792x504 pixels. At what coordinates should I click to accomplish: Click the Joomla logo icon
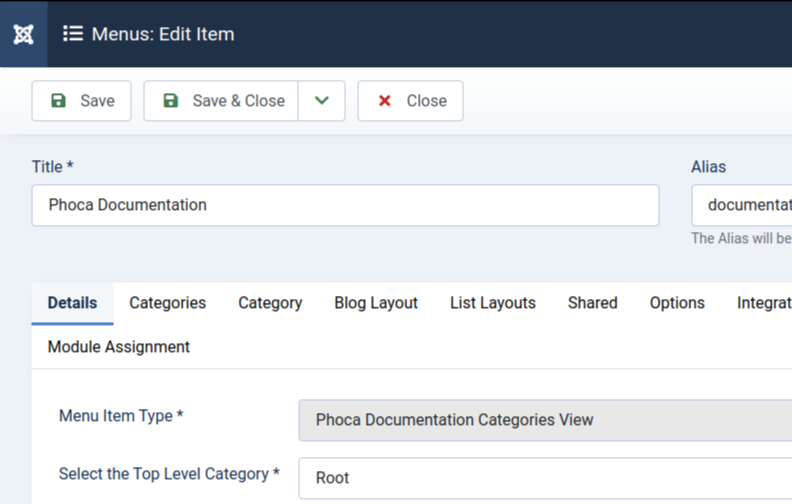pyautogui.click(x=23, y=34)
